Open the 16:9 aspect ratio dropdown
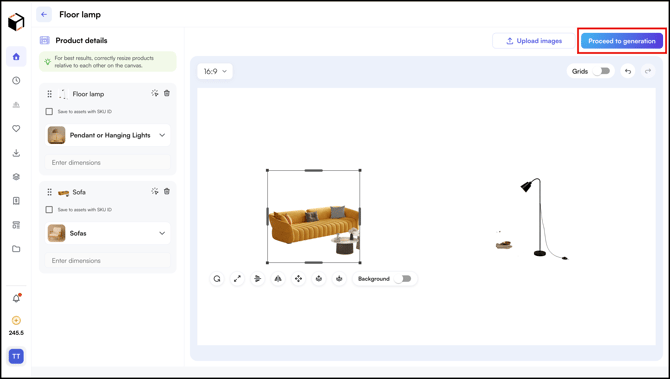The width and height of the screenshot is (670, 379). (x=215, y=71)
